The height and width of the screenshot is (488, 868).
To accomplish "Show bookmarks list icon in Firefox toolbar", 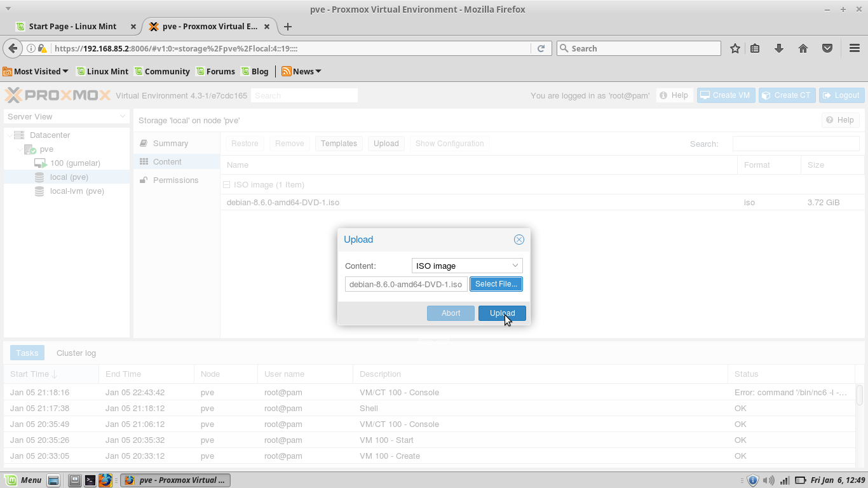I will pos(755,48).
